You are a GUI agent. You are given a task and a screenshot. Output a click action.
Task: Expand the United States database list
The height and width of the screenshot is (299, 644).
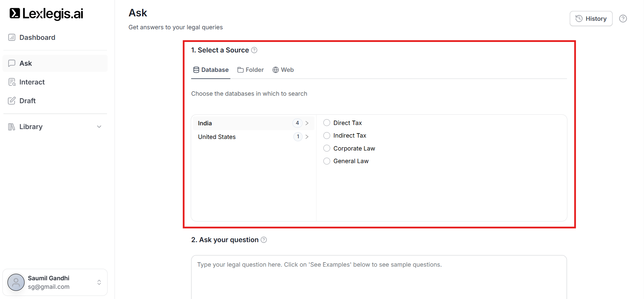(x=307, y=137)
